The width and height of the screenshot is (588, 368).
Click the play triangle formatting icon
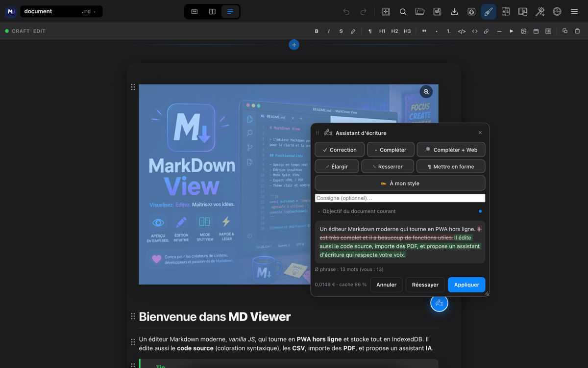[511, 31]
